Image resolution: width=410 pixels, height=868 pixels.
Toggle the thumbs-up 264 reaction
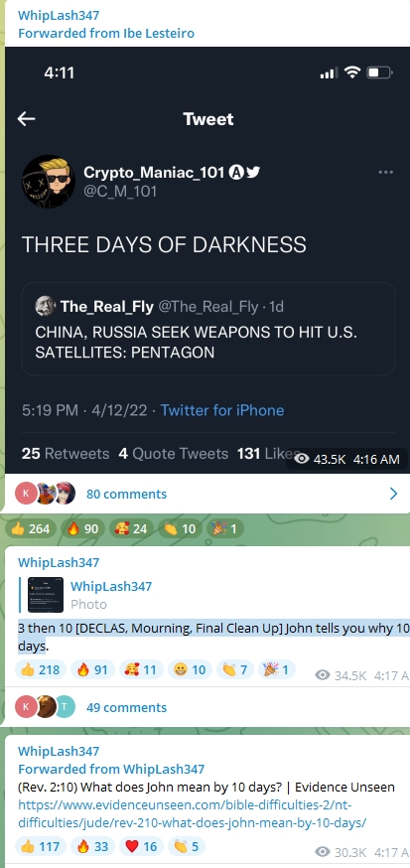pyautogui.click(x=31, y=528)
